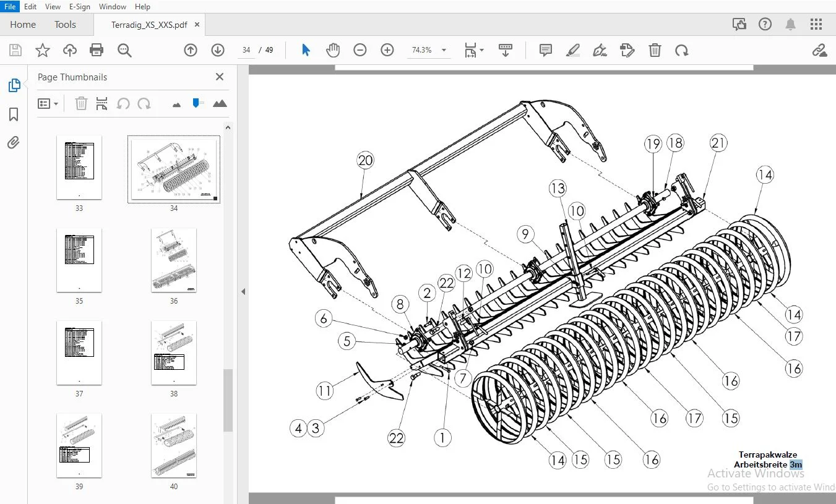The image size is (836, 504).
Task: Zoom in with the plus icon
Action: tap(387, 50)
